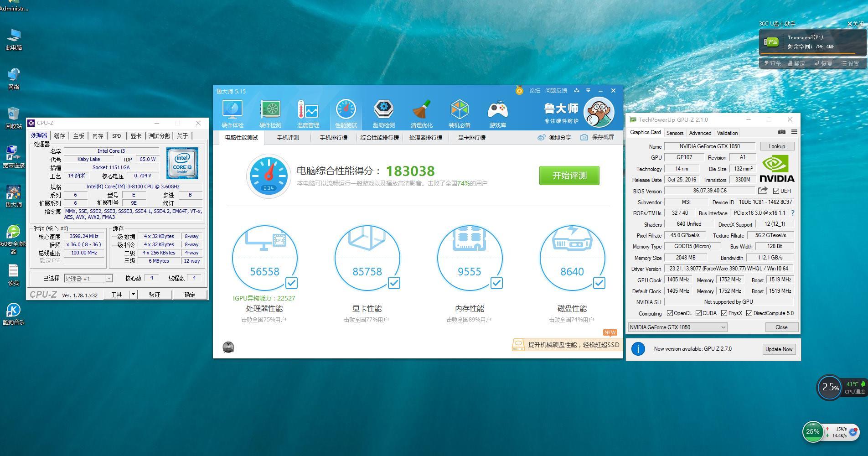
Task: Open 宽带连接 desktop icon
Action: 14,157
